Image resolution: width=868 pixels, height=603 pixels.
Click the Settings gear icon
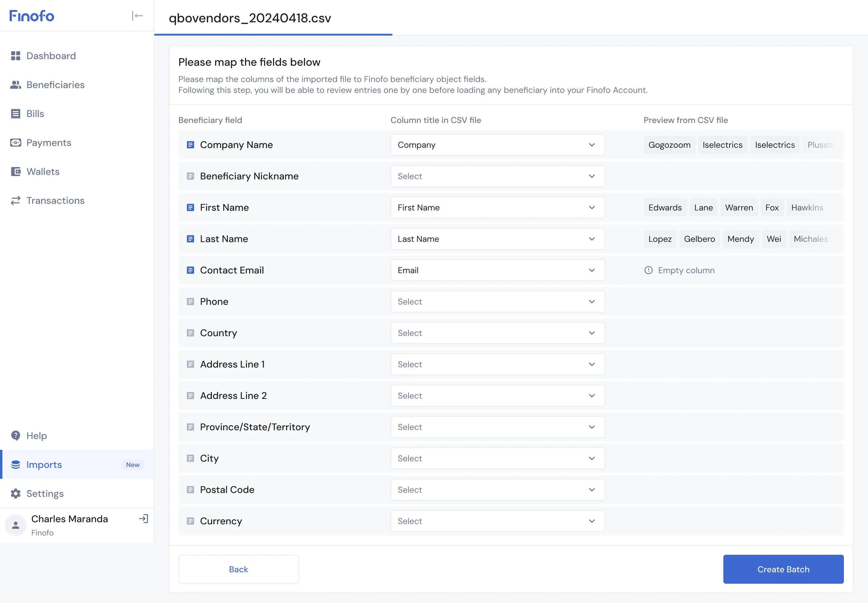pyautogui.click(x=15, y=494)
